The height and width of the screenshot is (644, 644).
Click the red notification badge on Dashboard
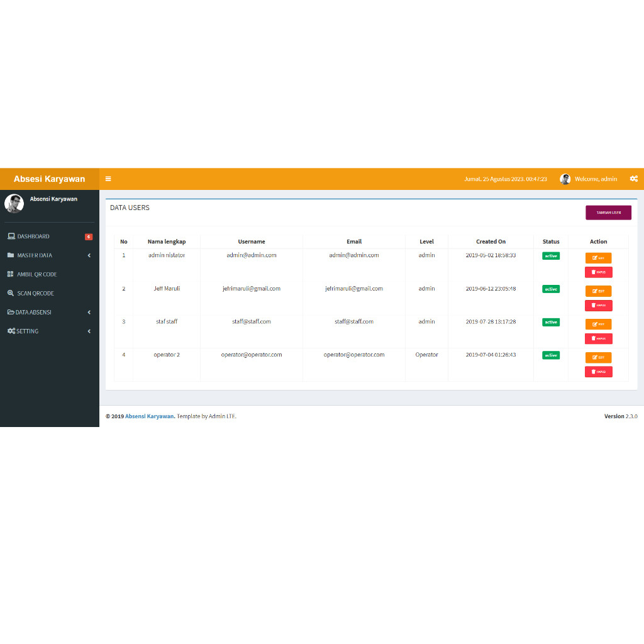click(89, 236)
